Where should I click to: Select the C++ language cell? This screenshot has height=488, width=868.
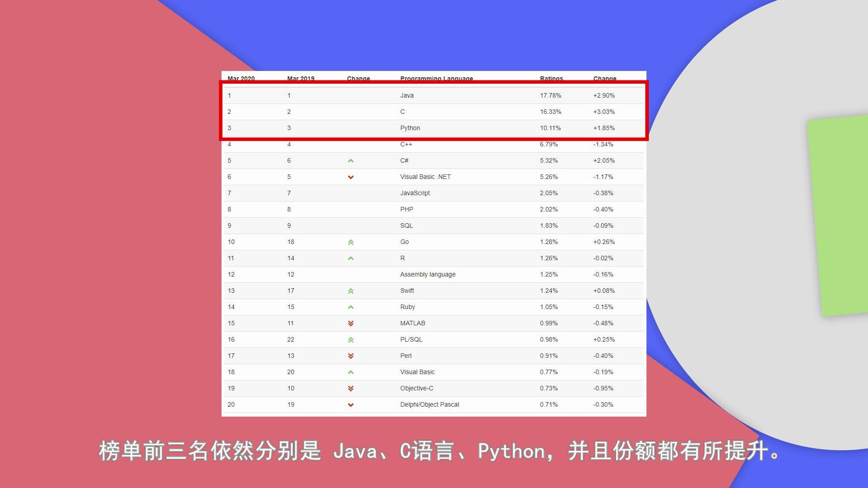[406, 144]
